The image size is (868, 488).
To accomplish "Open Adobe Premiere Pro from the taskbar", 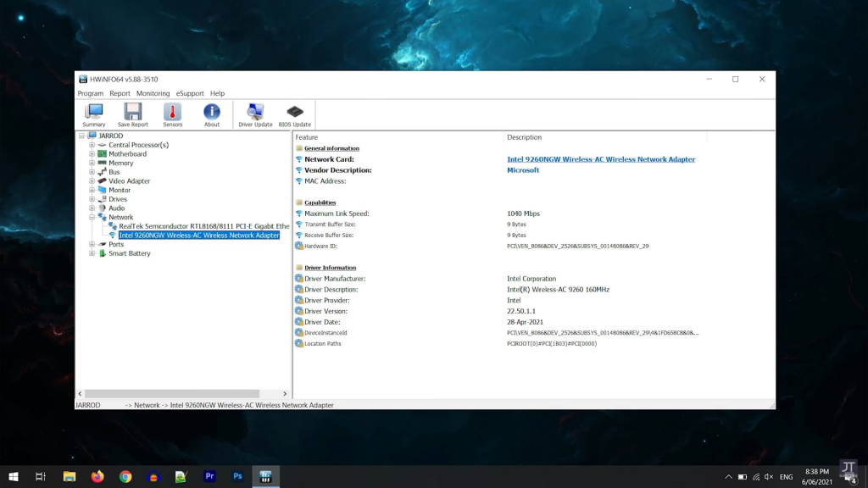I will click(x=209, y=476).
